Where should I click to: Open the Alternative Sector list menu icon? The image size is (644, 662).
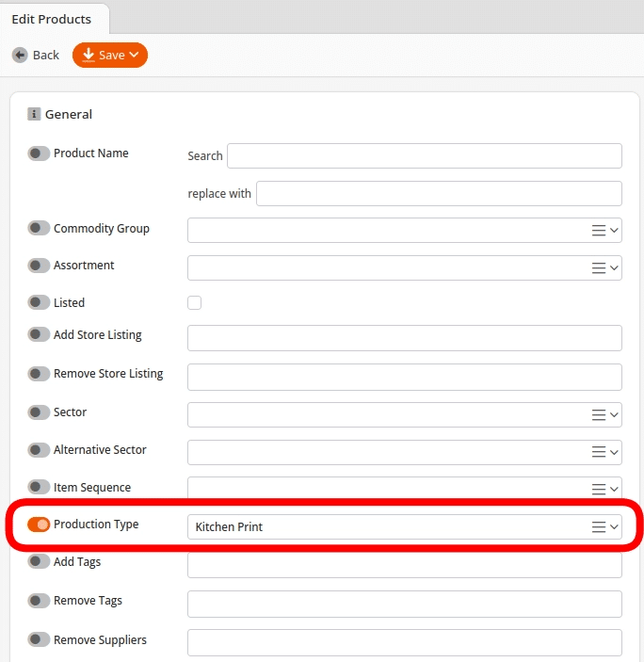point(598,452)
